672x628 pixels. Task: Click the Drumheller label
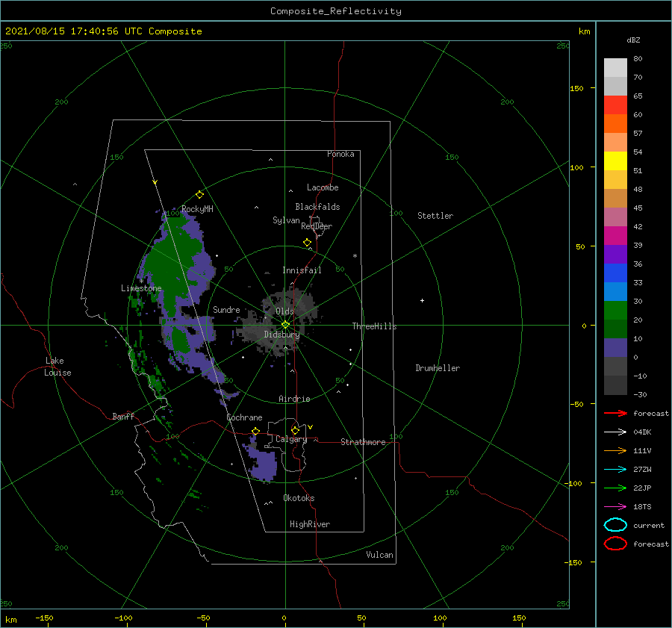tap(438, 368)
